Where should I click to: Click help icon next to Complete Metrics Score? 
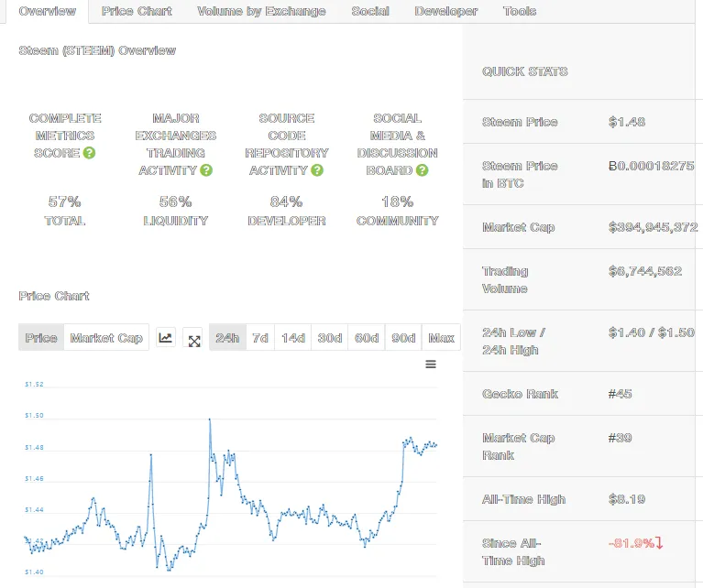(89, 153)
